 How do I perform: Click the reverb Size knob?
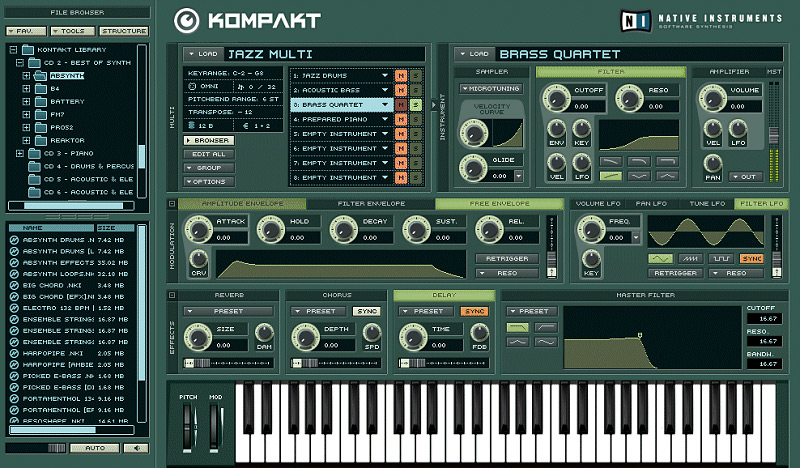[x=197, y=337]
